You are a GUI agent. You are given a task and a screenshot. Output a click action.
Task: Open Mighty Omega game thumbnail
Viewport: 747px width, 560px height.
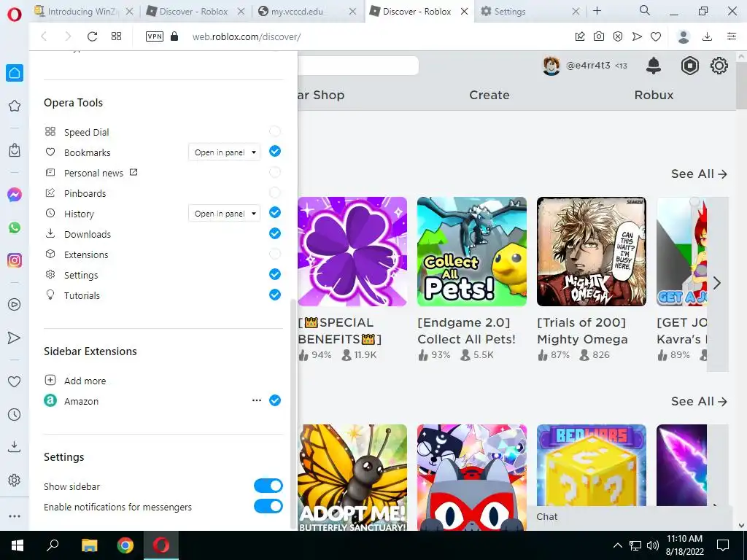click(x=591, y=252)
